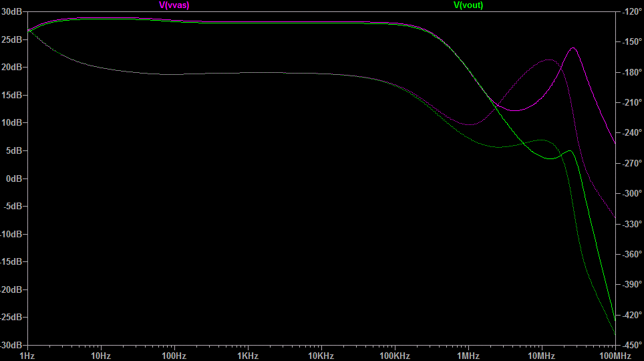Click the 25dB magnitude axis label
The height and width of the screenshot is (361, 644).
coord(11,39)
